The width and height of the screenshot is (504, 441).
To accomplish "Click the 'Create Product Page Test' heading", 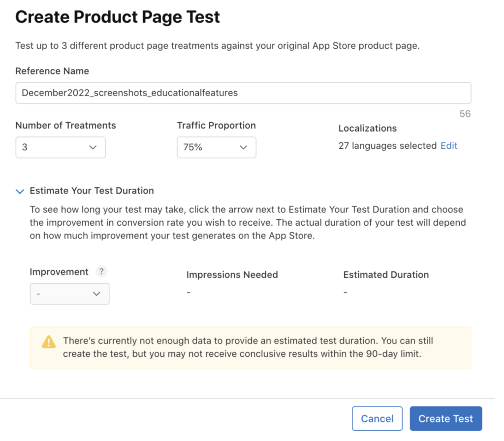I will pos(117,17).
